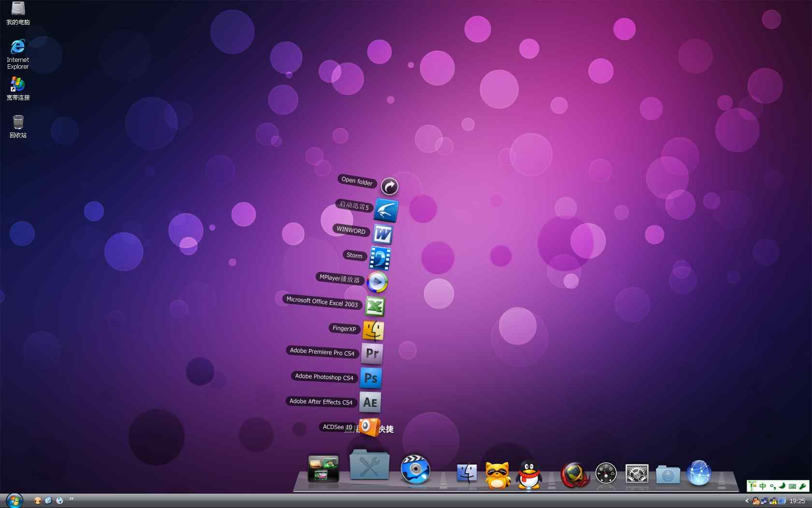812x508 pixels.
Task: Click the taskbar clock showing 19:25
Action: tap(797, 501)
